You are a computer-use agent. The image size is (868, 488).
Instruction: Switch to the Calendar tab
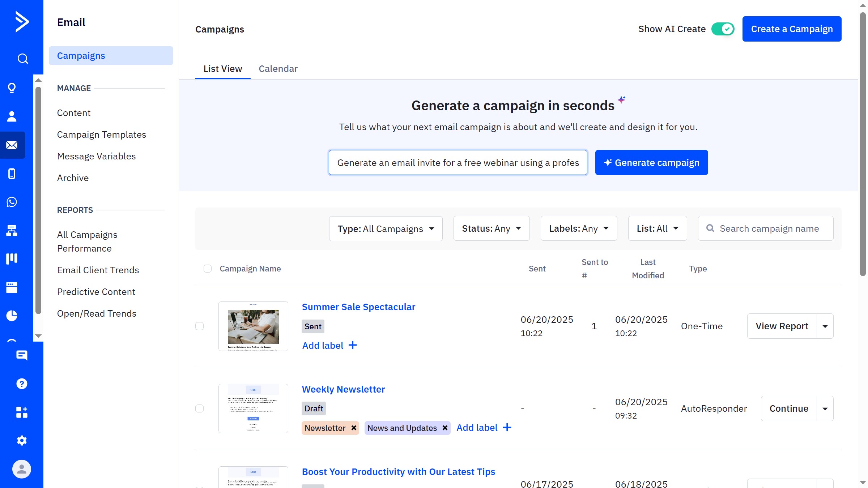(x=278, y=69)
